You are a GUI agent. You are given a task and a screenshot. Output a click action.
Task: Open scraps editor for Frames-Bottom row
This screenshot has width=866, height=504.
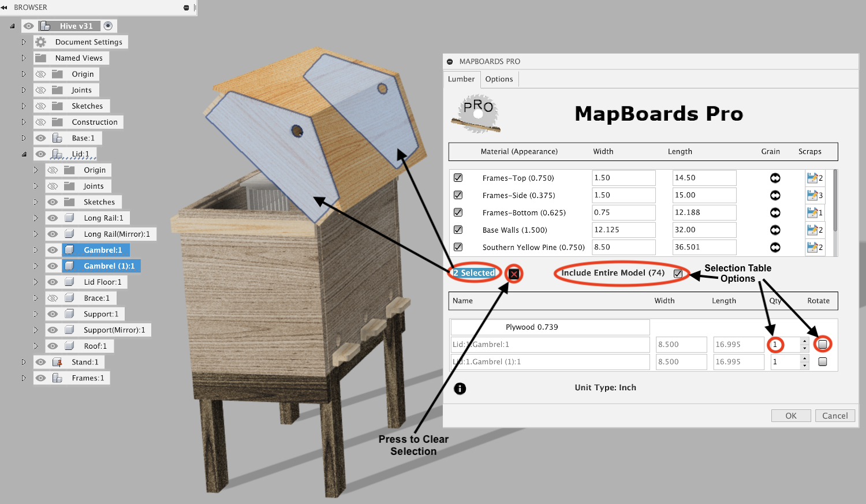click(x=815, y=212)
